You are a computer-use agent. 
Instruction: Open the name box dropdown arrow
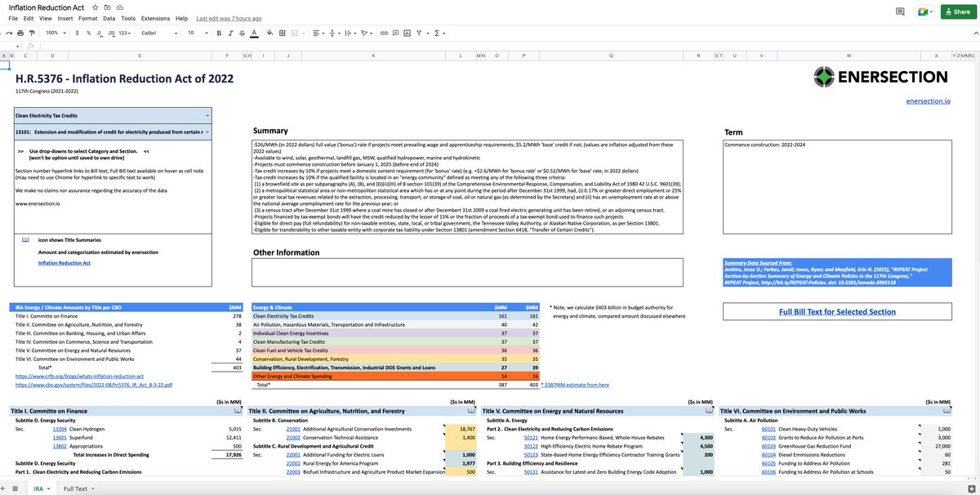click(x=17, y=46)
